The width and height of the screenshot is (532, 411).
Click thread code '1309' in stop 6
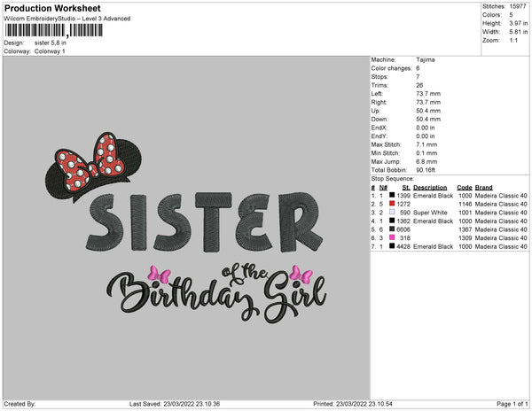465,238
